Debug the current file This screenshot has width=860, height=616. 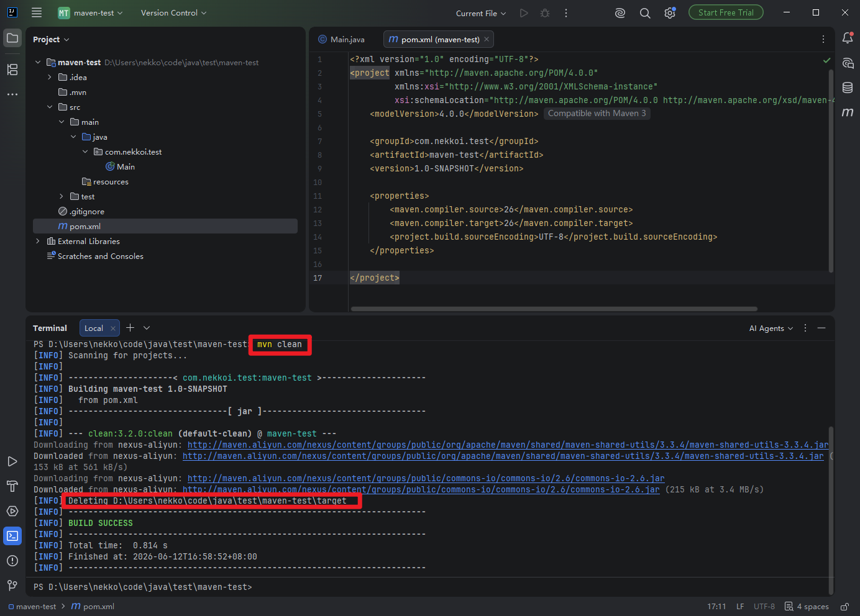(545, 13)
